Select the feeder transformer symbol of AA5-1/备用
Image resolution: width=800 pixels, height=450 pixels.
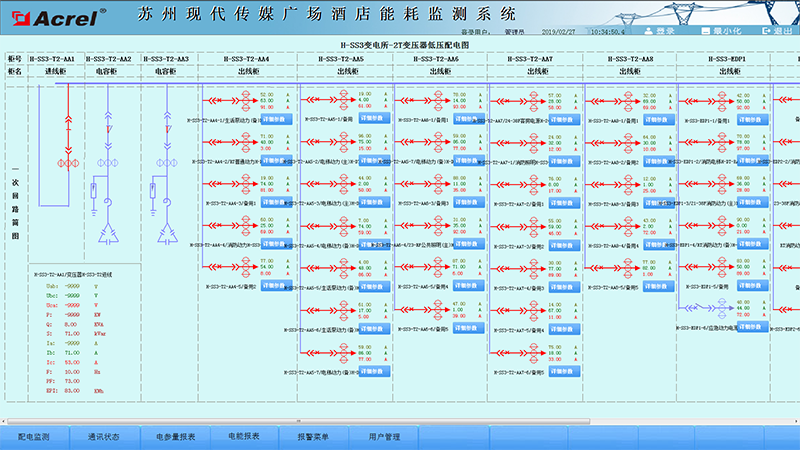(343, 100)
